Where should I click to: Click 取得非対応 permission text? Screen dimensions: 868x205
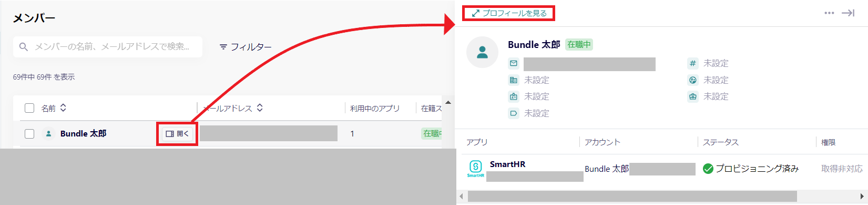point(842,169)
